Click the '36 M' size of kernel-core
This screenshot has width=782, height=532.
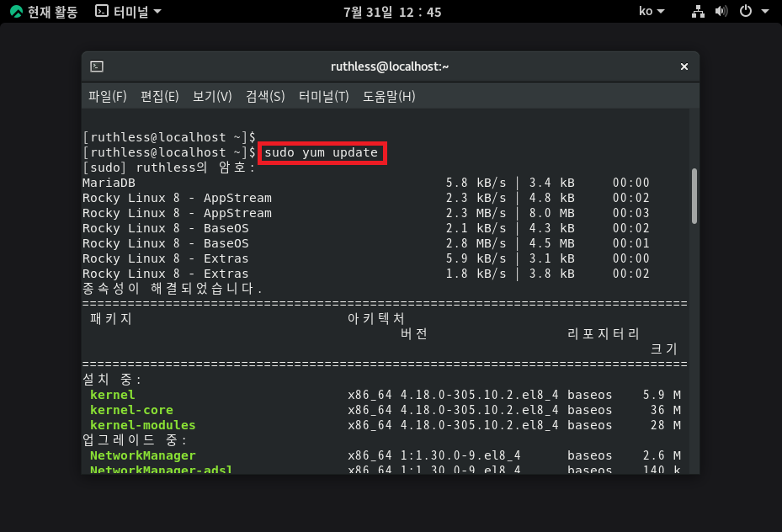[666, 410]
